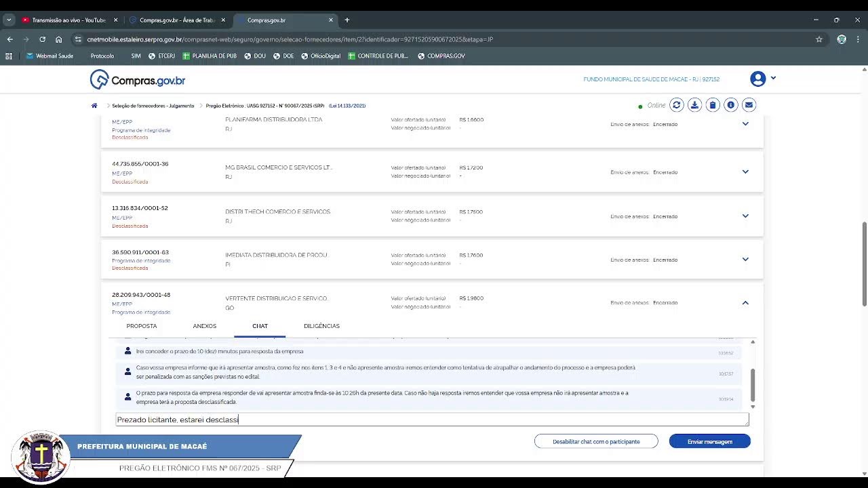Click the browser address bar URL

click(290, 39)
